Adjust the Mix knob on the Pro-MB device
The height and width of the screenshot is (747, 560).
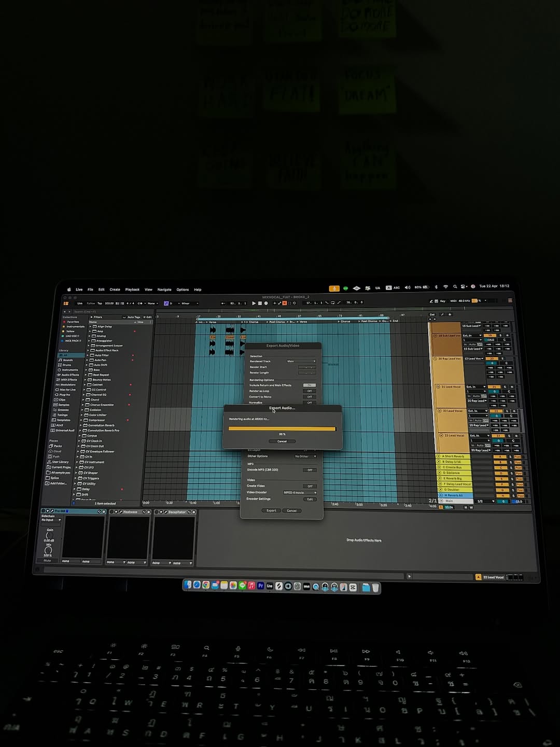pyautogui.click(x=48, y=550)
